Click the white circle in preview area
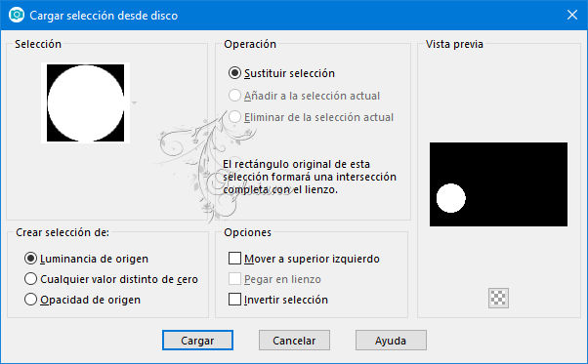Viewport: 588px width, 364px height. coord(450,198)
